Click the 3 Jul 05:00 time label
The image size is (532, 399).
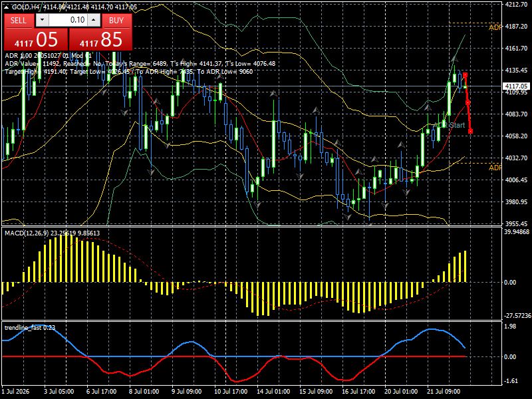coord(59,392)
